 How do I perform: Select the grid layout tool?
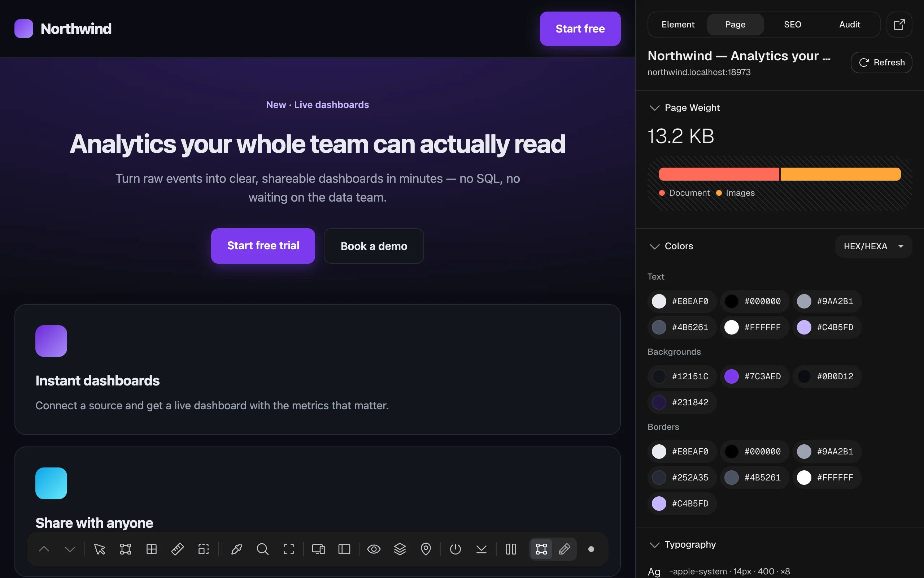point(152,549)
